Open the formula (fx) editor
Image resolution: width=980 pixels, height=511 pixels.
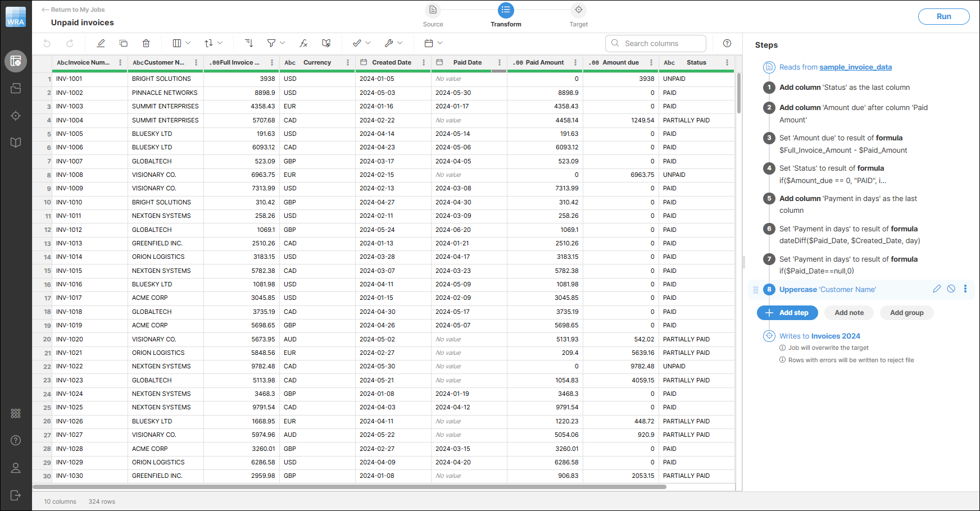pyautogui.click(x=304, y=43)
